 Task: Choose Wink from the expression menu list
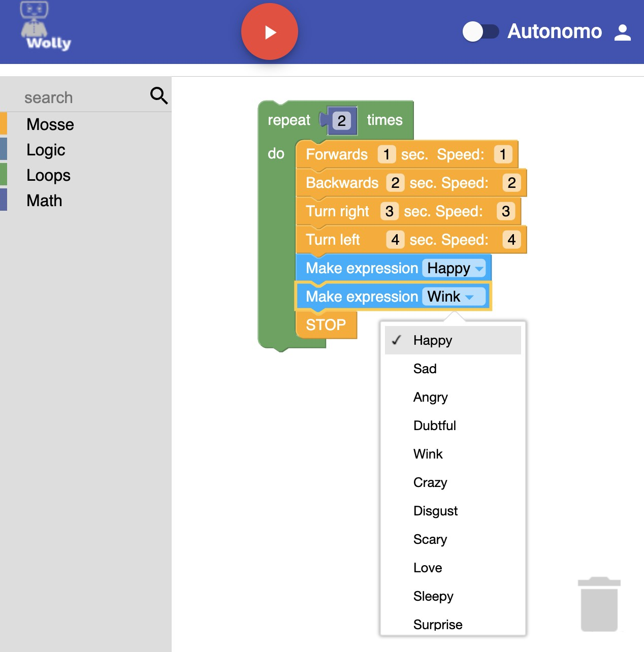point(453,454)
